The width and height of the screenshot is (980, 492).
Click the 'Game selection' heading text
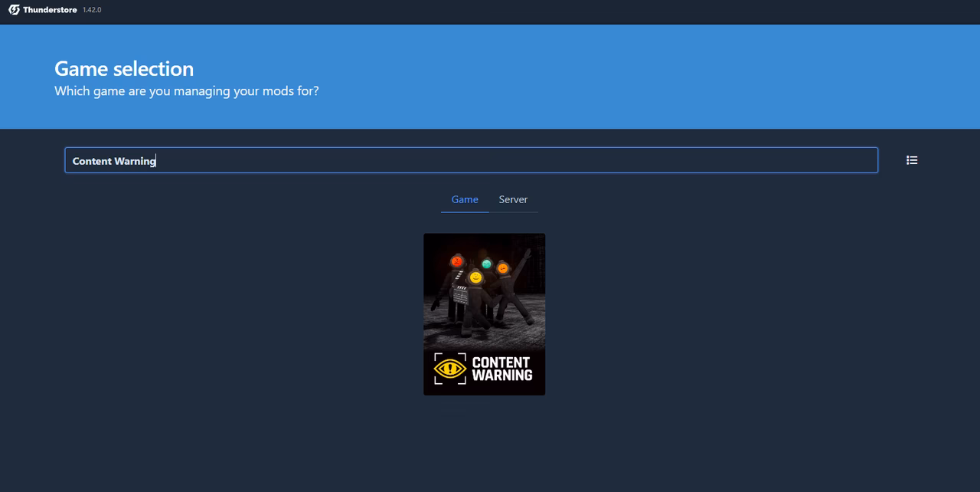click(x=124, y=68)
